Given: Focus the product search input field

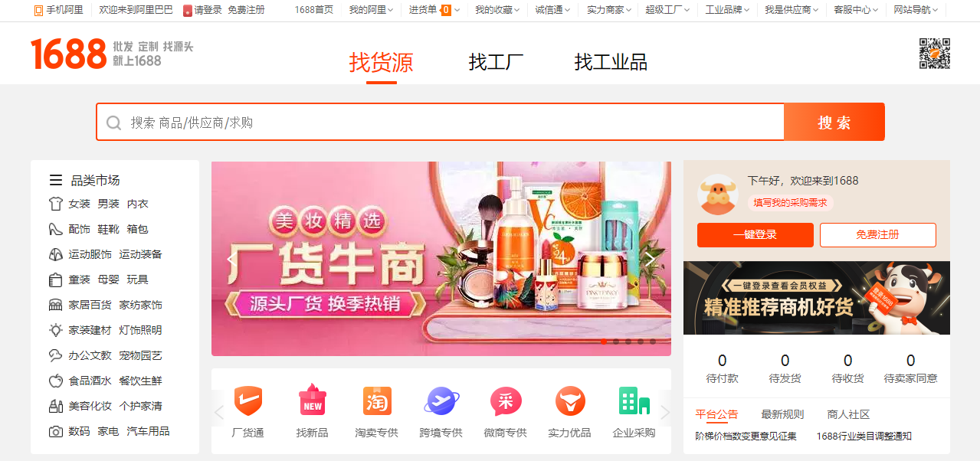Looking at the screenshot, I should tap(441, 122).
